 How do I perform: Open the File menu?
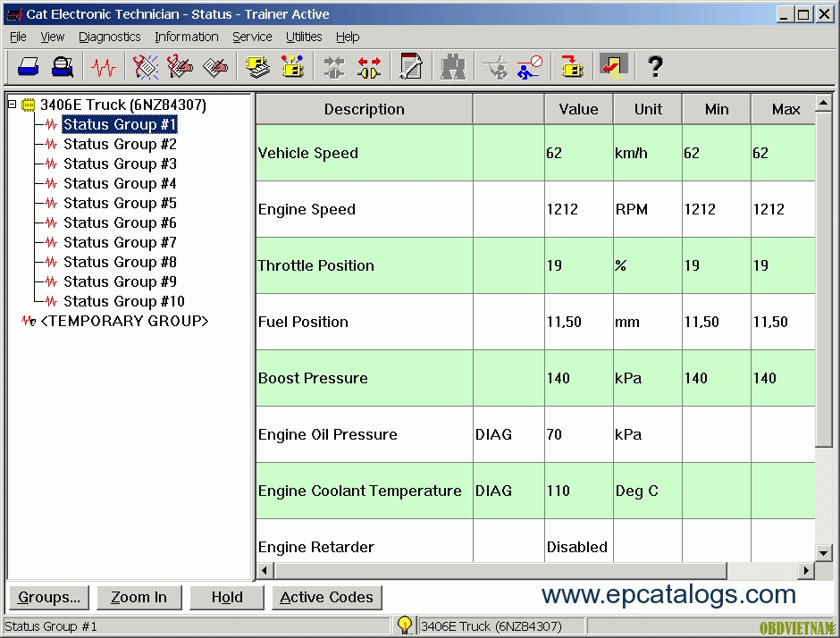coord(18,37)
